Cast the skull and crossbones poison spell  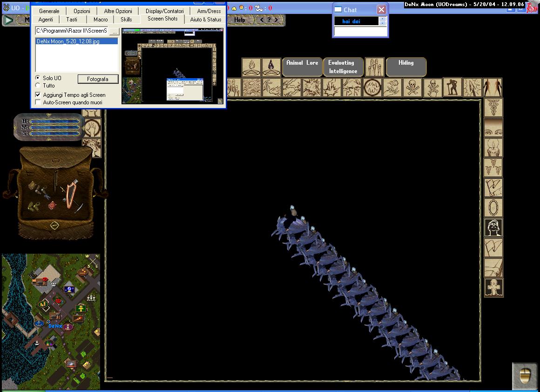click(x=412, y=88)
